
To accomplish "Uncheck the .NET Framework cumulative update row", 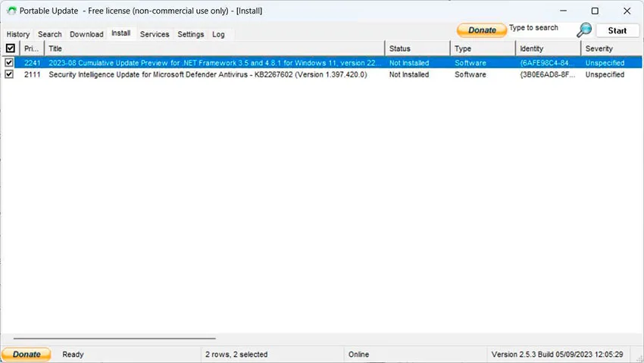I will click(x=8, y=62).
